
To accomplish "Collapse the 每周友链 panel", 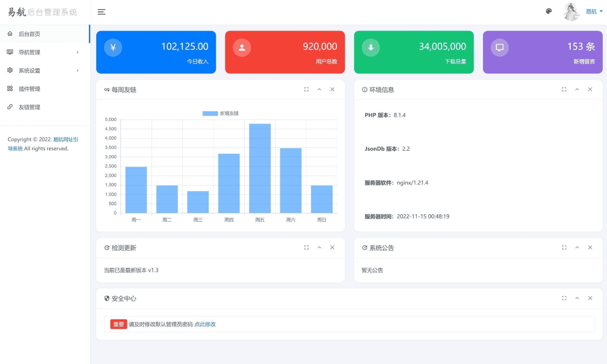I will (319, 89).
